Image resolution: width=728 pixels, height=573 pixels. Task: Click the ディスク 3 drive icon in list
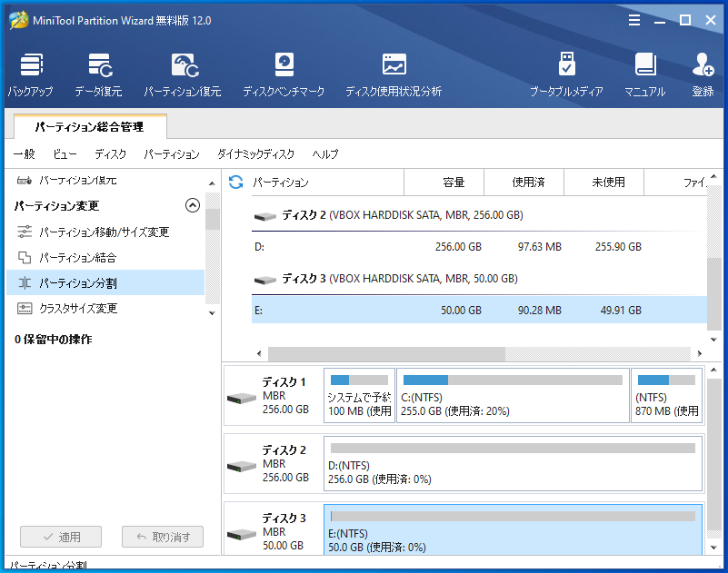(265, 280)
